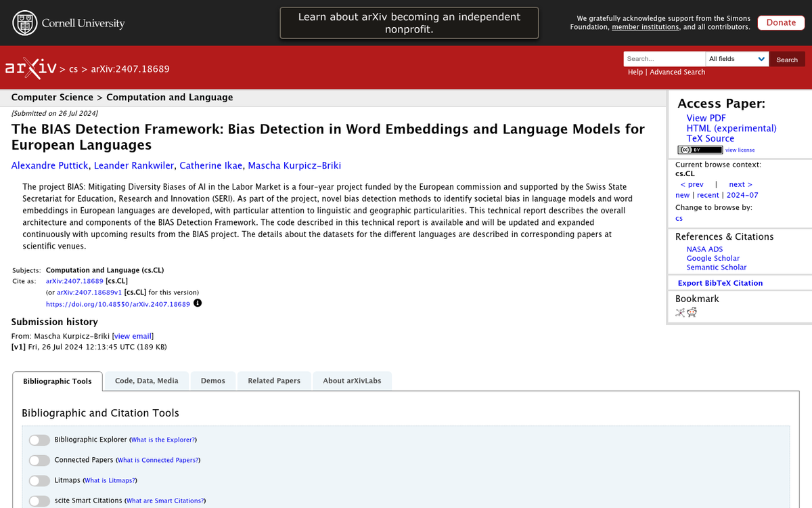The image size is (812, 508).
Task: Open Semantic Scholar citations link
Action: click(717, 268)
